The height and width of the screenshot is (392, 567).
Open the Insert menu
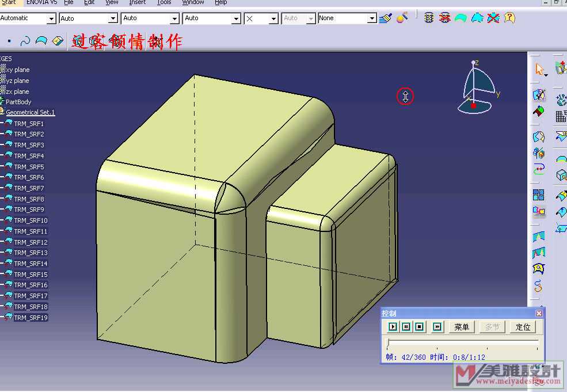pyautogui.click(x=137, y=2)
